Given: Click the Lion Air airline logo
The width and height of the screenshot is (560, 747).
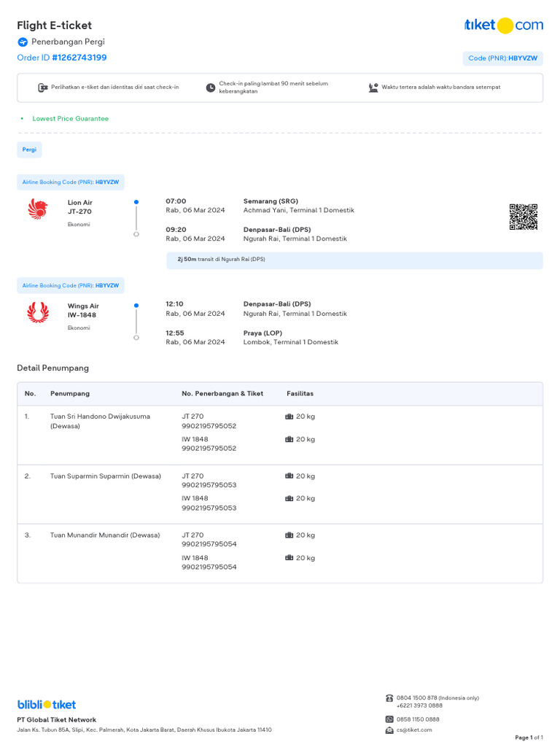Looking at the screenshot, I should coord(36,210).
